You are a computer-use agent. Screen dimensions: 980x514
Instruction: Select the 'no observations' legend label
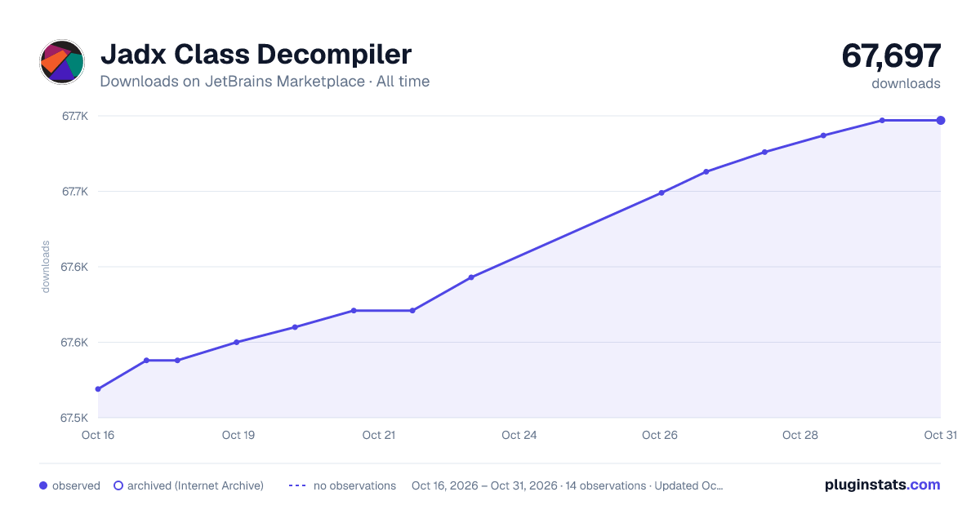click(354, 485)
